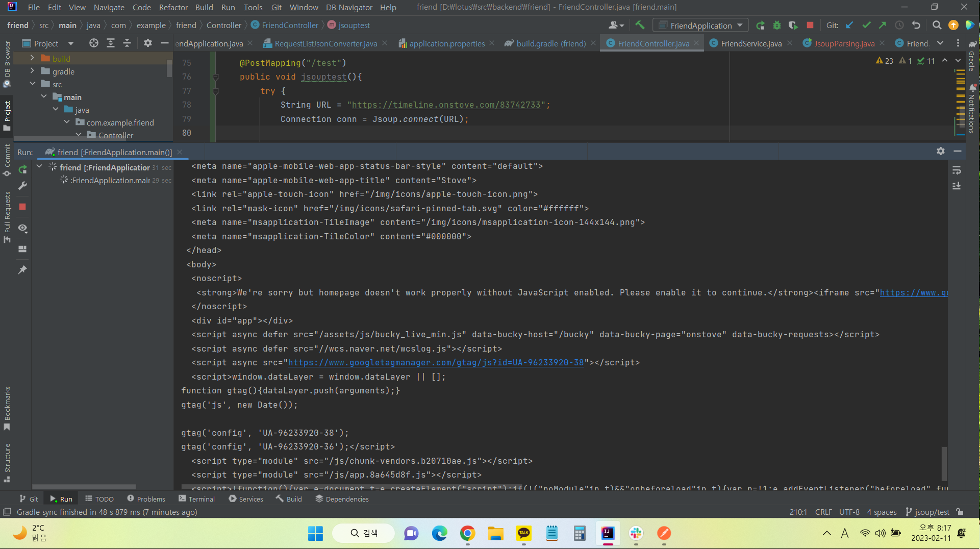Rerun FriendApplication from the top toolbar
Image resolution: width=980 pixels, height=549 pixels.
pyautogui.click(x=760, y=25)
